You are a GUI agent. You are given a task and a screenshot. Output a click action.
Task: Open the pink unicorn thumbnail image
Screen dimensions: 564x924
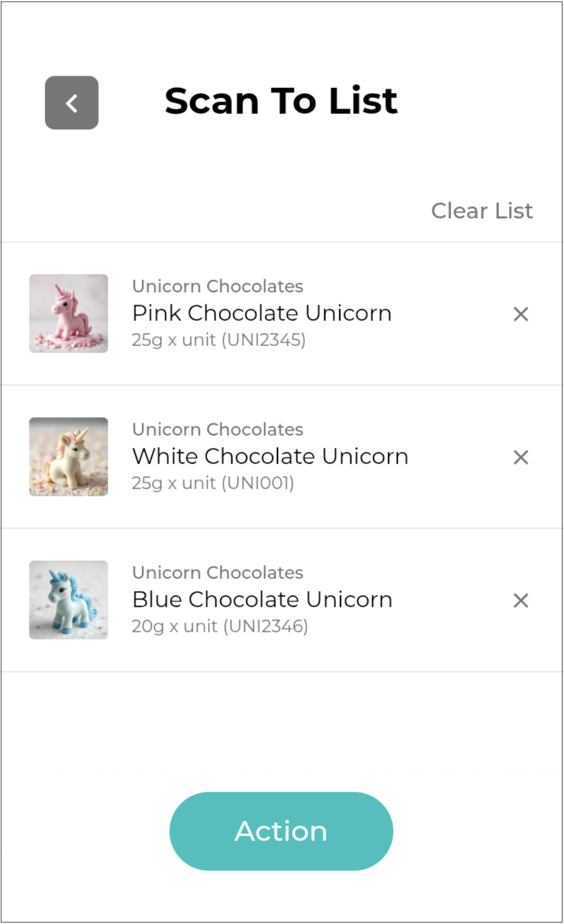[x=69, y=314]
